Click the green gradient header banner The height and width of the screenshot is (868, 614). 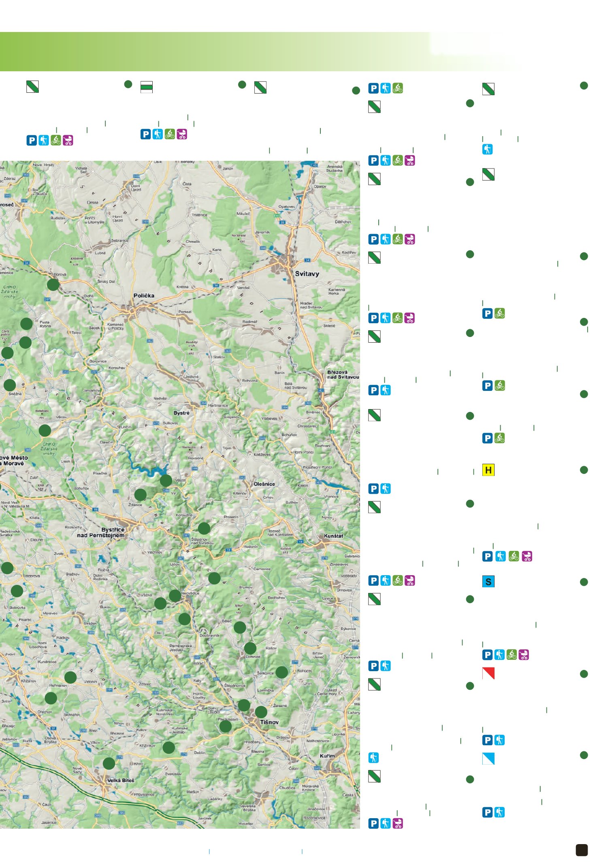pyautogui.click(x=203, y=51)
